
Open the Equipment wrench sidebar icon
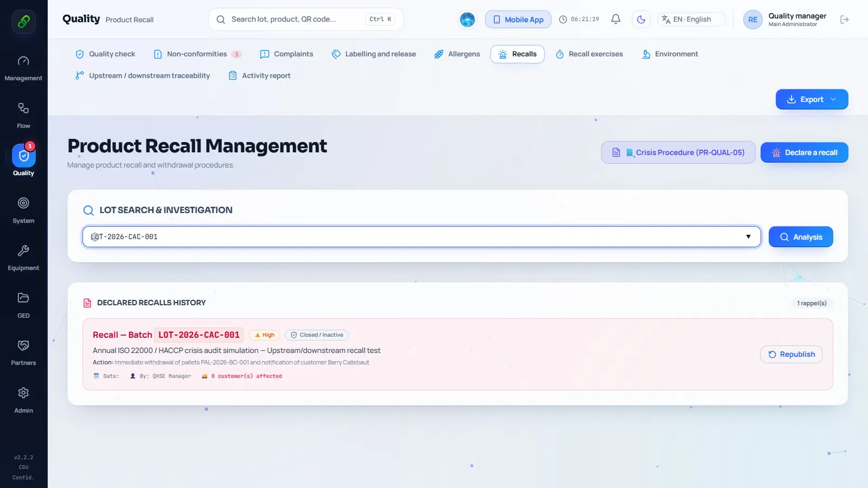tap(23, 251)
